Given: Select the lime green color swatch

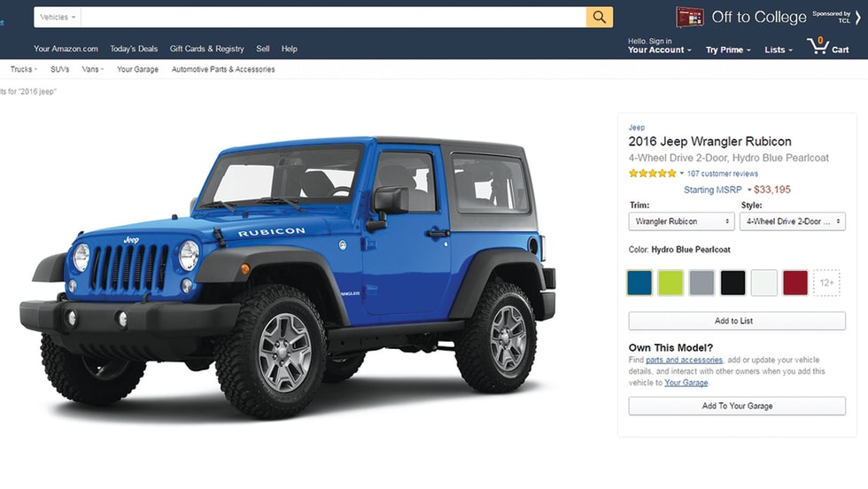Looking at the screenshot, I should click(670, 283).
